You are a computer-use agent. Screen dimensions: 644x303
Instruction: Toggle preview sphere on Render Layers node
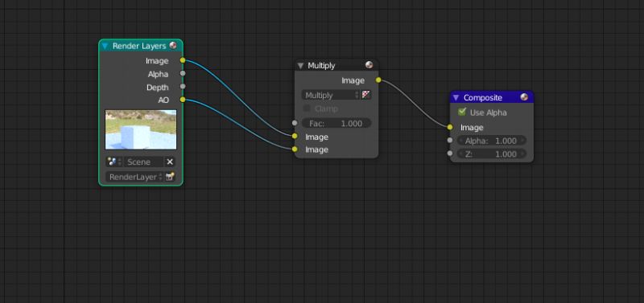click(x=173, y=45)
